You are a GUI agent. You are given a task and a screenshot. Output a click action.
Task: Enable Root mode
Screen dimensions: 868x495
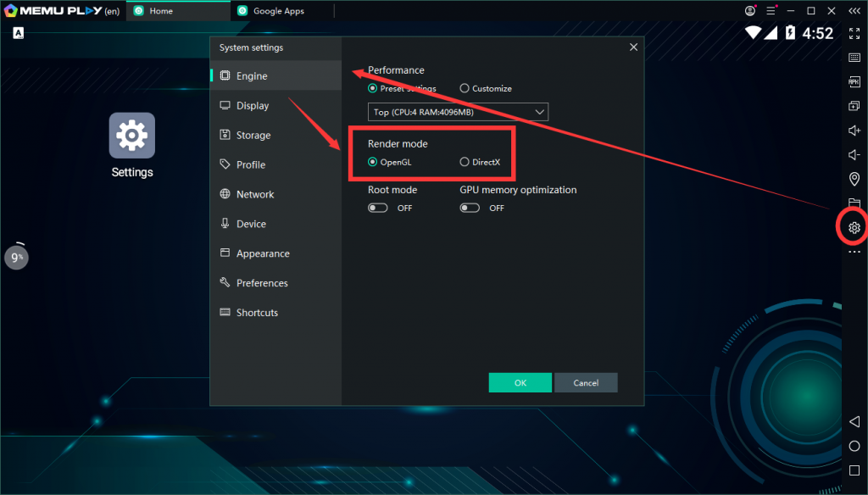pos(377,208)
